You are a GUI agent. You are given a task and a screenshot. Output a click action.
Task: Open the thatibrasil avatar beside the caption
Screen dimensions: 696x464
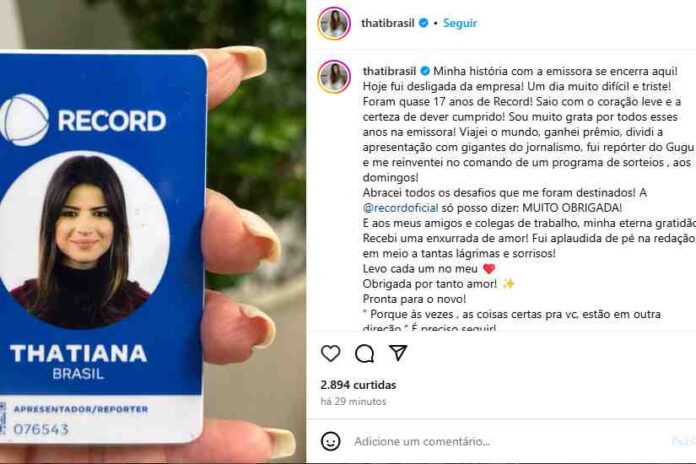334,76
